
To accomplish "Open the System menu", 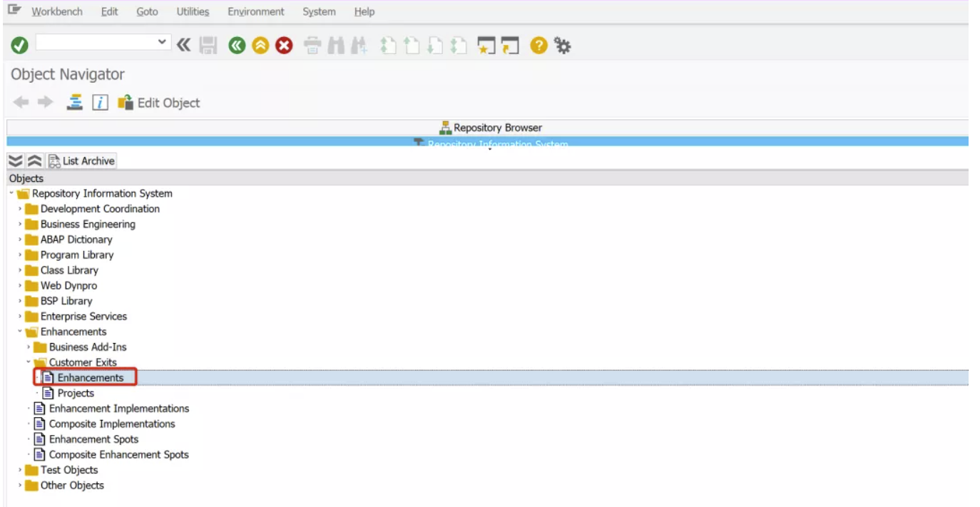I will [x=319, y=11].
